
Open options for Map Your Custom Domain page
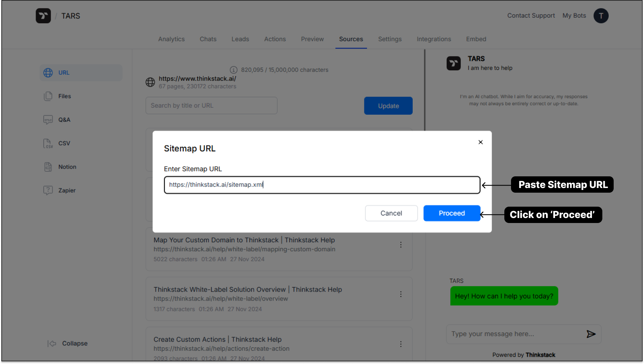point(401,245)
